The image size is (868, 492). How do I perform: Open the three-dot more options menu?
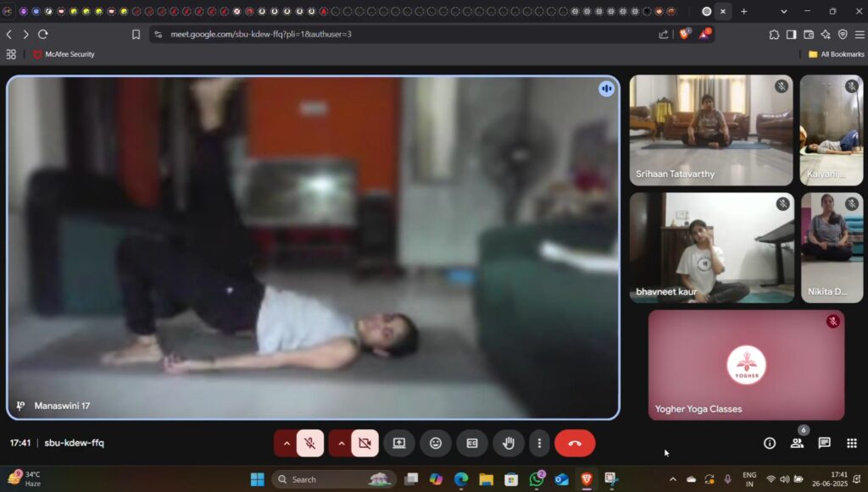539,443
